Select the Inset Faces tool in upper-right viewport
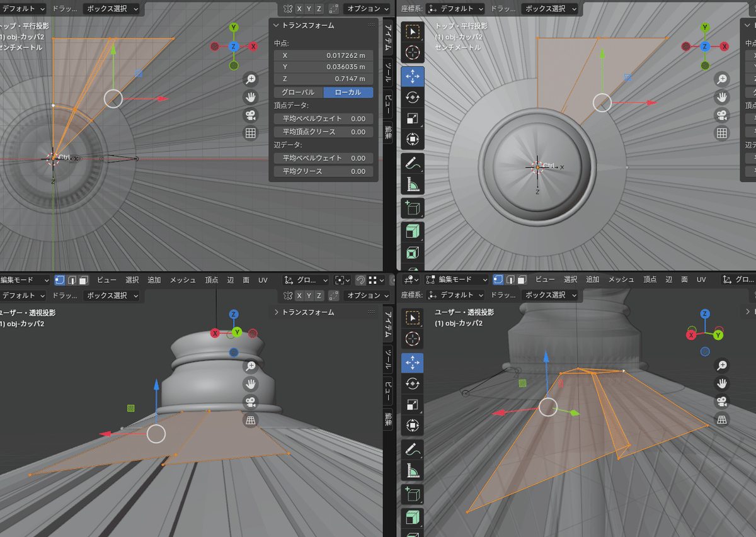This screenshot has height=537, width=756. click(x=413, y=254)
